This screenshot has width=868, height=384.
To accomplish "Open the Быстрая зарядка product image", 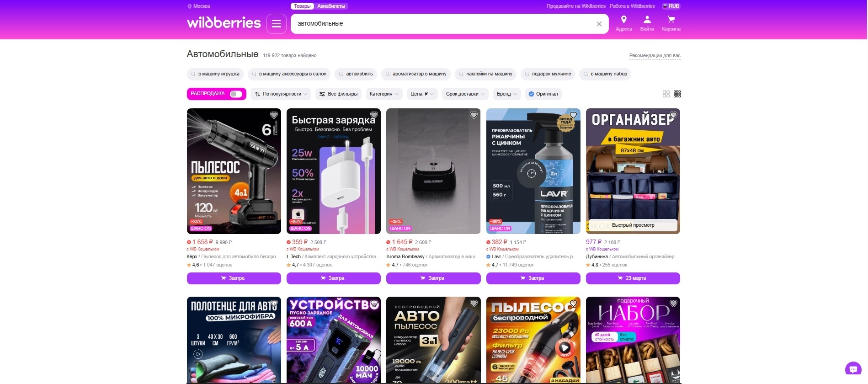I will click(334, 171).
